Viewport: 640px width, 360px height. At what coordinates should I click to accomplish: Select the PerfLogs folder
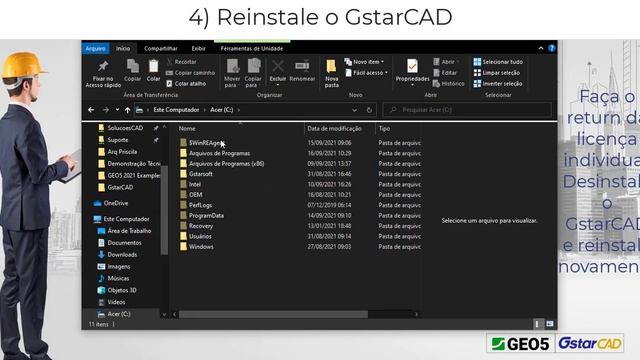200,205
